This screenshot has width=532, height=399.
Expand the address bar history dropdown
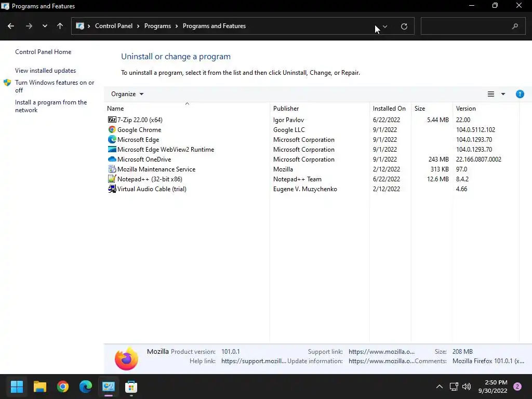point(385,26)
